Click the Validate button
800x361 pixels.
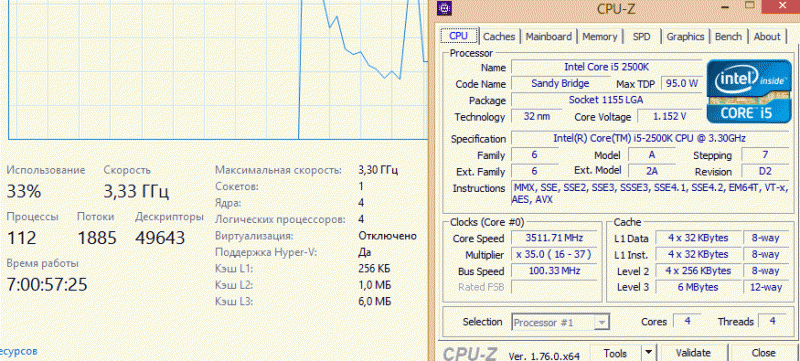coord(693,352)
